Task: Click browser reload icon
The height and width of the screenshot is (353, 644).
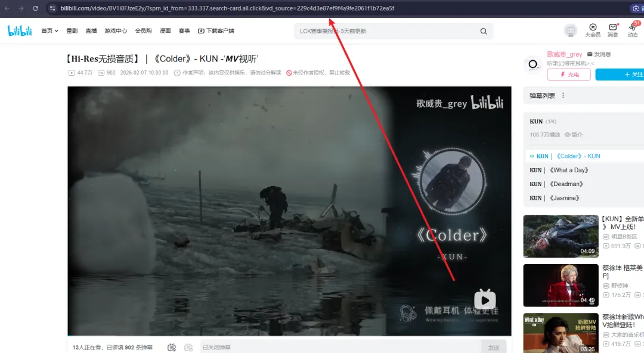Action: tap(35, 8)
